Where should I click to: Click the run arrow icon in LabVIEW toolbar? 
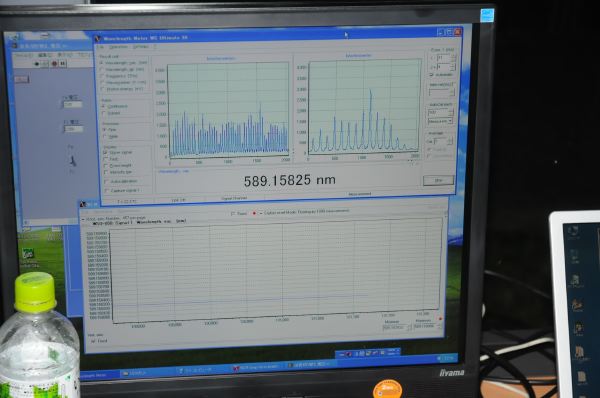pyautogui.click(x=37, y=64)
